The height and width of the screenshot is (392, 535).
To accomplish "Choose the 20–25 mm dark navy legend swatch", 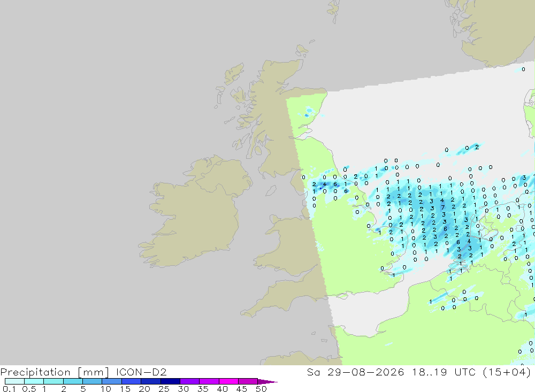I will 151,381.
